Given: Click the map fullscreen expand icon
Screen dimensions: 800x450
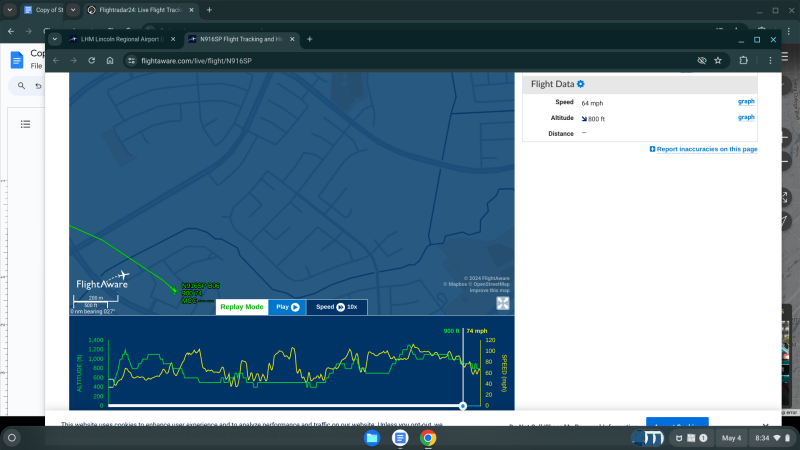Looking at the screenshot, I should tap(503, 304).
